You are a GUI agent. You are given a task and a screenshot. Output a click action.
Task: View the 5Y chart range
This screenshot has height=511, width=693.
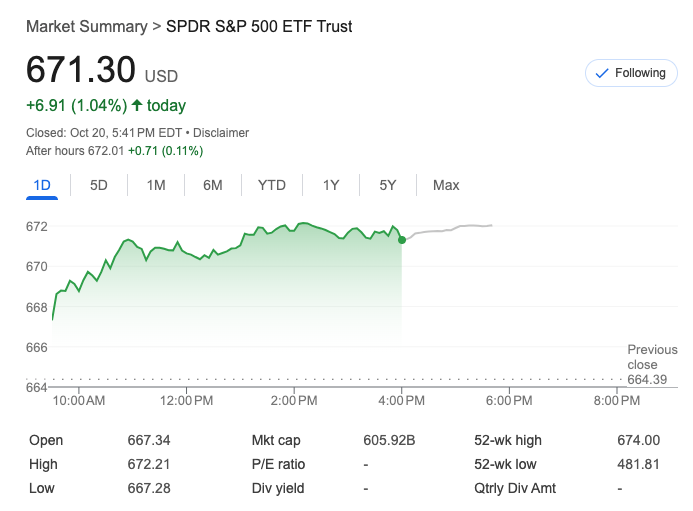tap(388, 185)
